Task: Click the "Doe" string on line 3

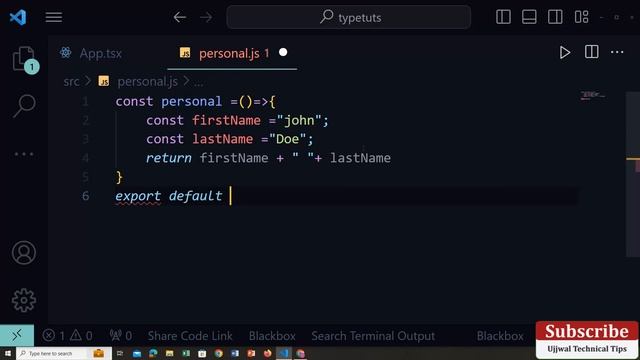Action: click(x=288, y=139)
